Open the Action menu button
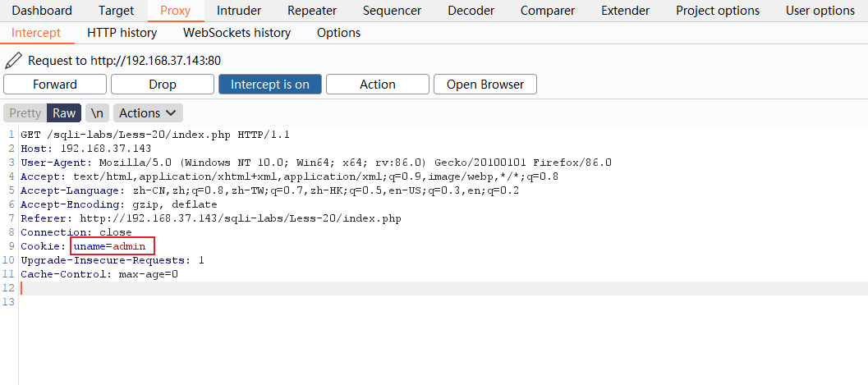This screenshot has width=868, height=385. [x=378, y=84]
